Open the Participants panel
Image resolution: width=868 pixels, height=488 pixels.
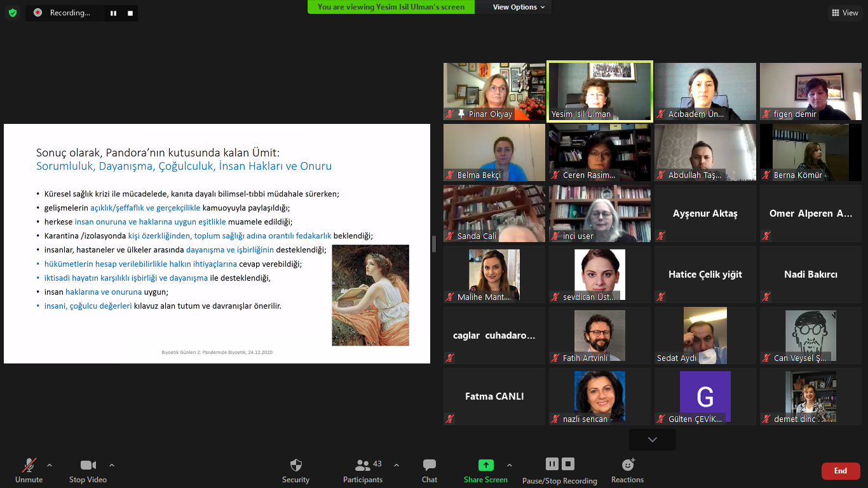(363, 465)
